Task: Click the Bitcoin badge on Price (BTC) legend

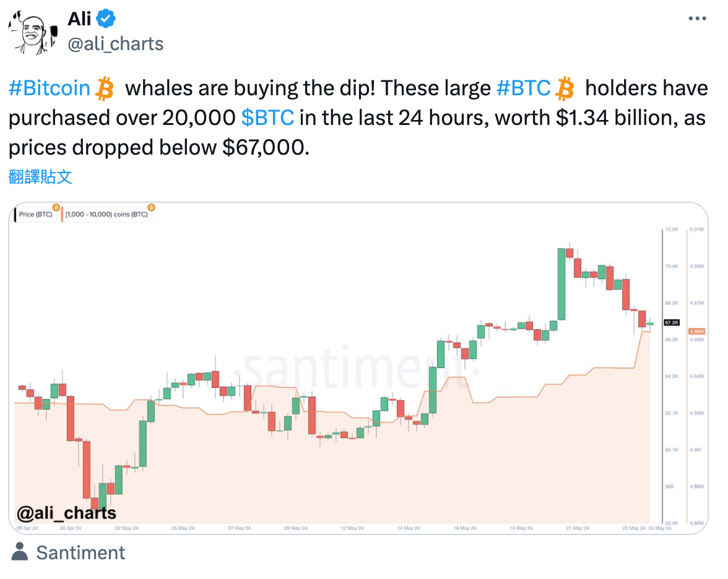Action: [x=56, y=208]
